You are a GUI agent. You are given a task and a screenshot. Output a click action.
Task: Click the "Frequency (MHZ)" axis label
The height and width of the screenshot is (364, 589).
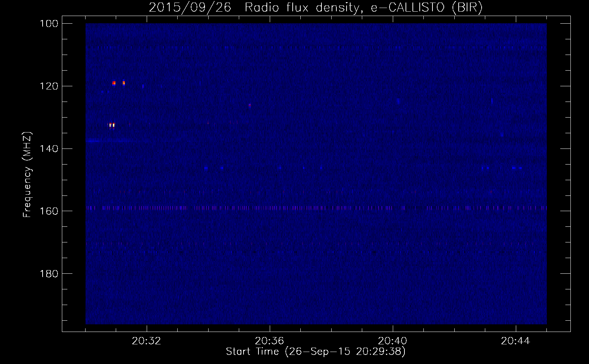pyautogui.click(x=27, y=175)
